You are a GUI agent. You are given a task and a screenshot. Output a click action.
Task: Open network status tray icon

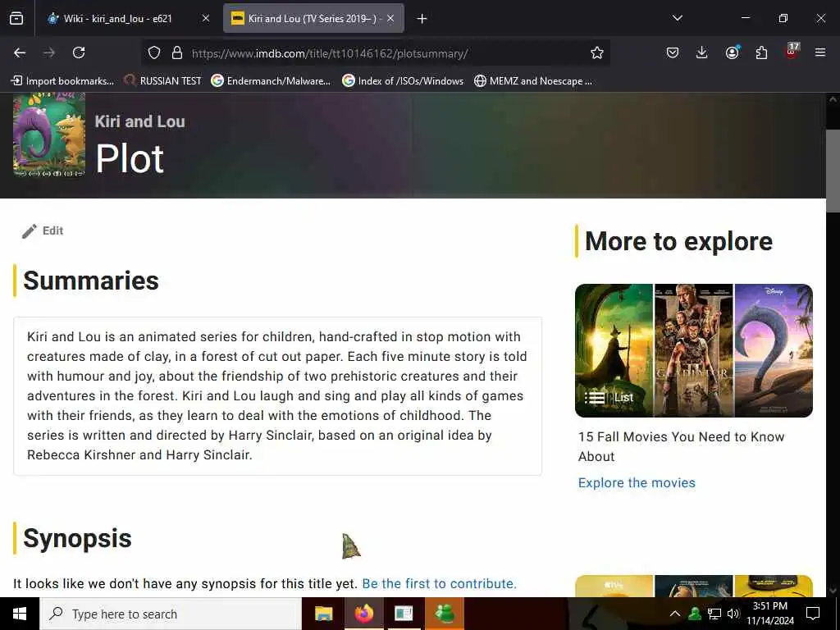pos(714,614)
